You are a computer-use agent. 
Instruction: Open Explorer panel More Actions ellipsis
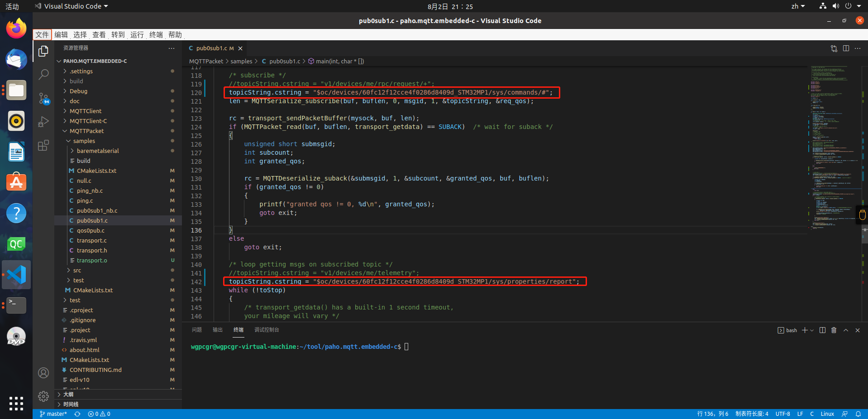pyautogui.click(x=172, y=48)
